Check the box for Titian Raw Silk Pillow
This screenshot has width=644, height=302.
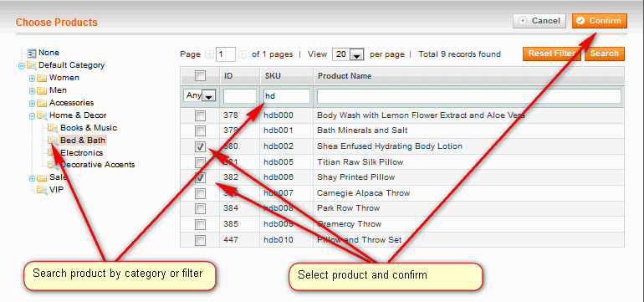200,162
